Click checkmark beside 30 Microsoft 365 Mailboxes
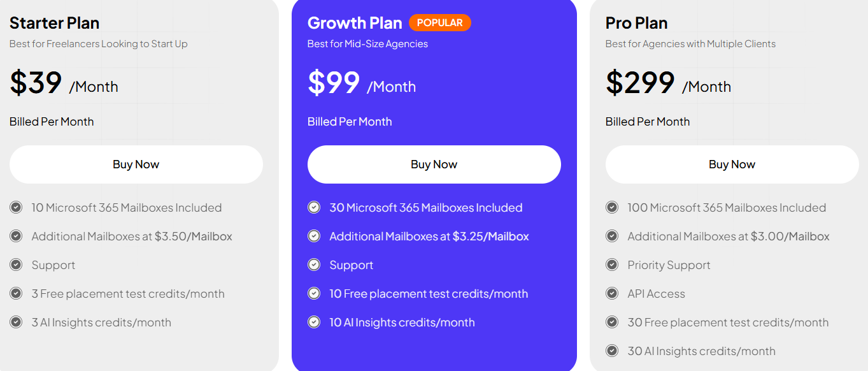 pyautogui.click(x=314, y=207)
